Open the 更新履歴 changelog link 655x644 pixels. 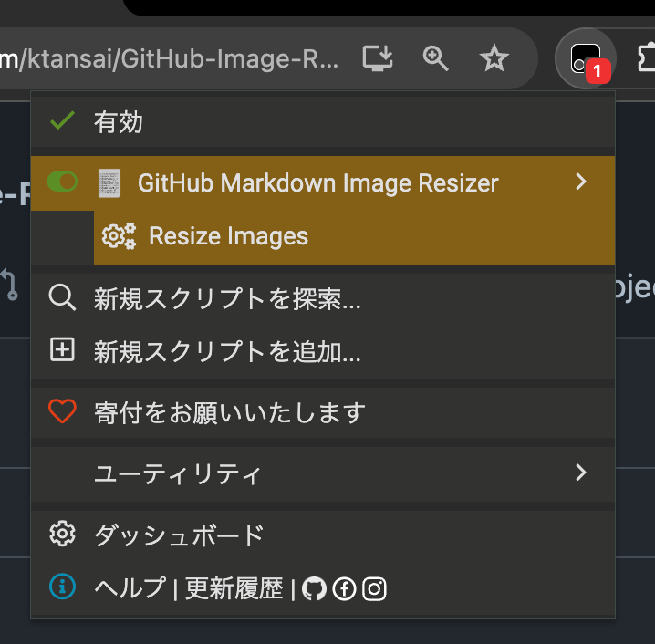click(x=234, y=588)
